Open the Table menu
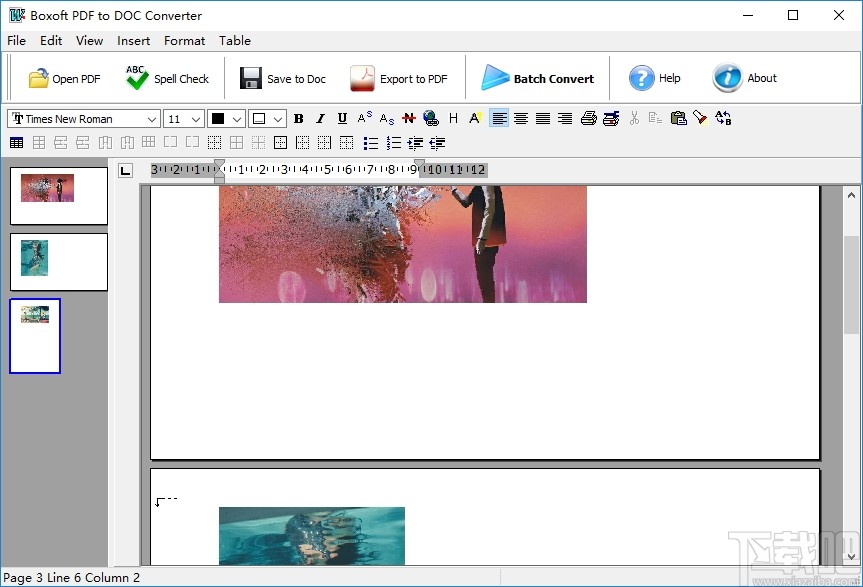This screenshot has width=863, height=587. click(235, 41)
